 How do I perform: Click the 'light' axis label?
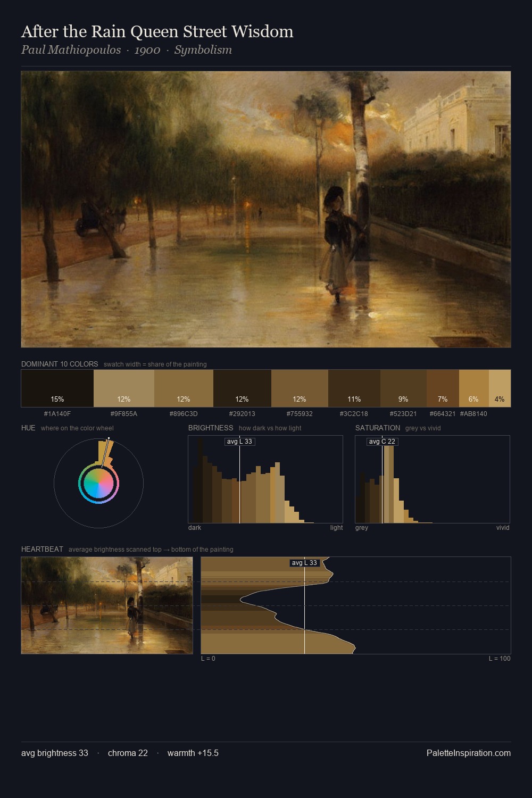tap(336, 528)
